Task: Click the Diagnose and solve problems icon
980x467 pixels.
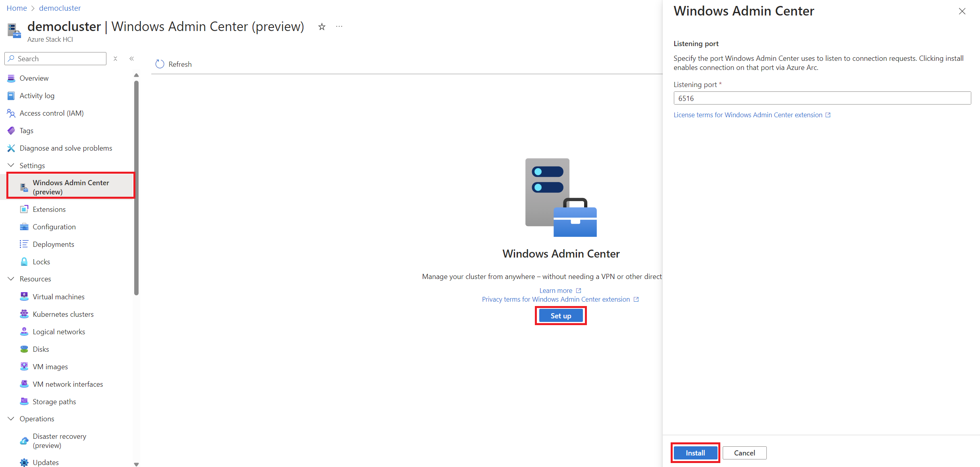Action: coord(11,148)
